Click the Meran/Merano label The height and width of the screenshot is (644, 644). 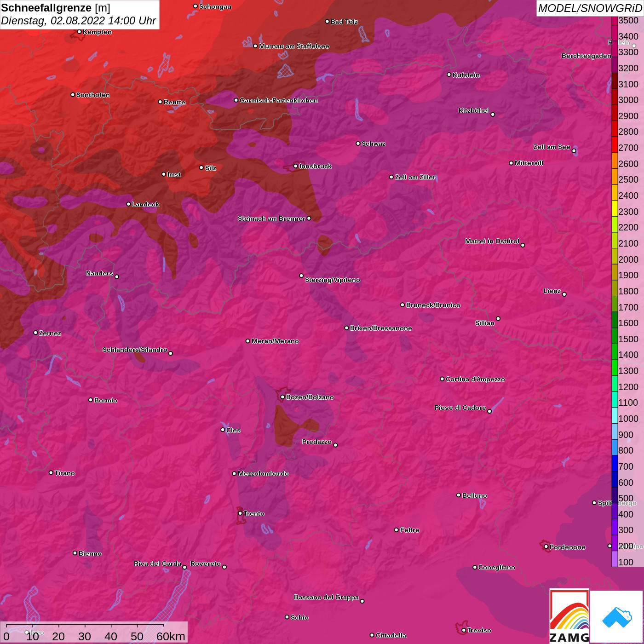coord(275,341)
